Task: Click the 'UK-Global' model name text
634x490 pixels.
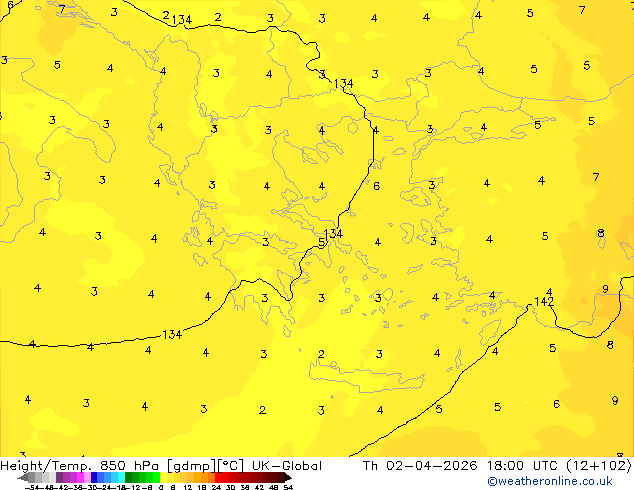Action: (287, 466)
